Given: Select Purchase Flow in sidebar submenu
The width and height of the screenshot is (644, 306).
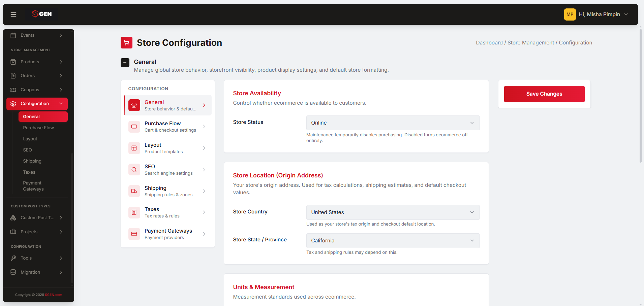Looking at the screenshot, I should point(38,128).
